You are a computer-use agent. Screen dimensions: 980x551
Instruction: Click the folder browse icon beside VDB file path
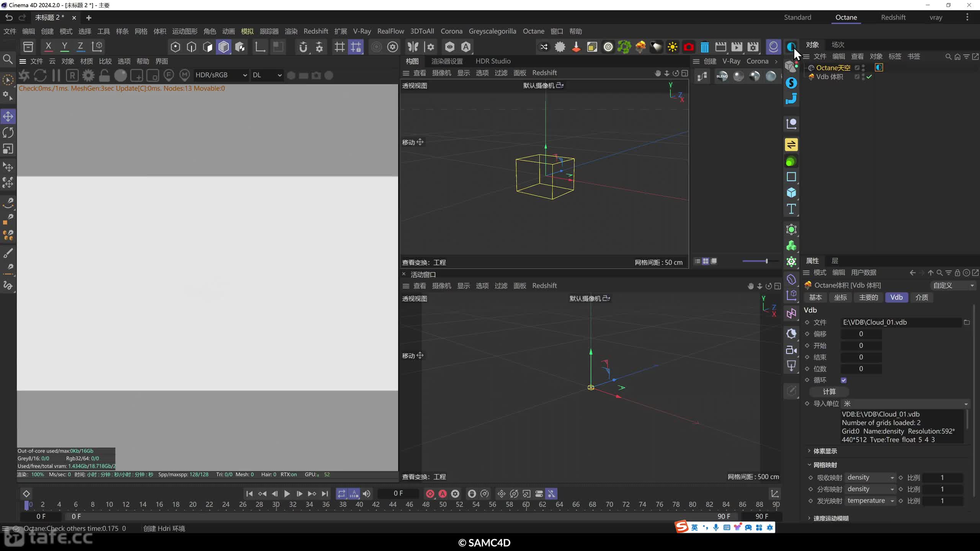click(x=967, y=322)
